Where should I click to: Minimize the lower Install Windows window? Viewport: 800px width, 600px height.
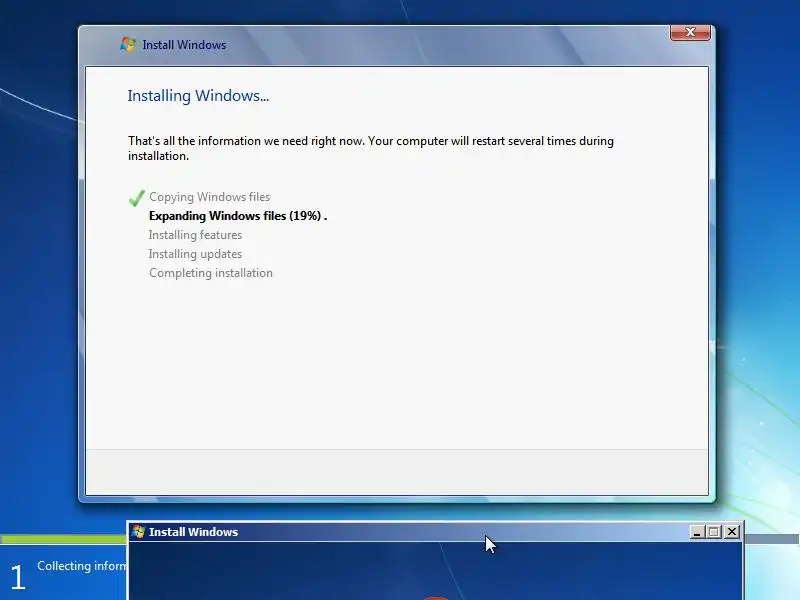(697, 532)
